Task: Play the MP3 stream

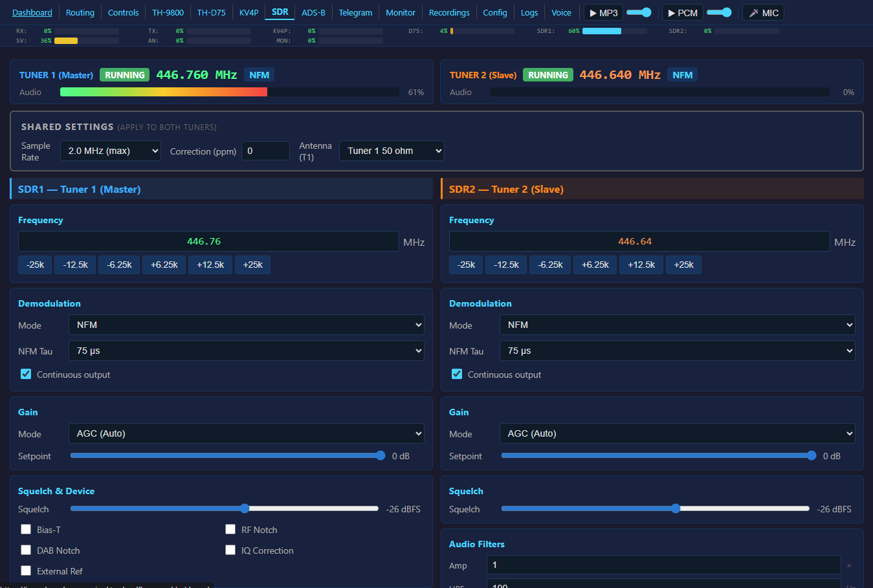Action: coord(603,13)
